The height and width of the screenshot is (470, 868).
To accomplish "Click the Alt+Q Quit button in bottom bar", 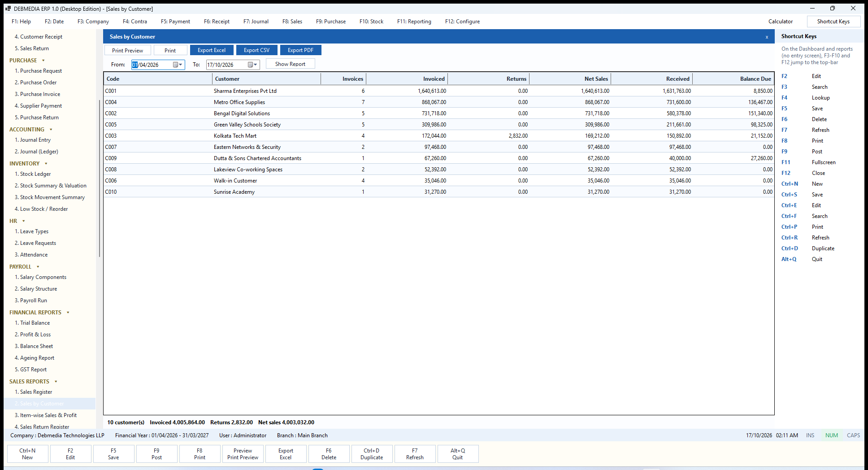I will (x=458, y=454).
